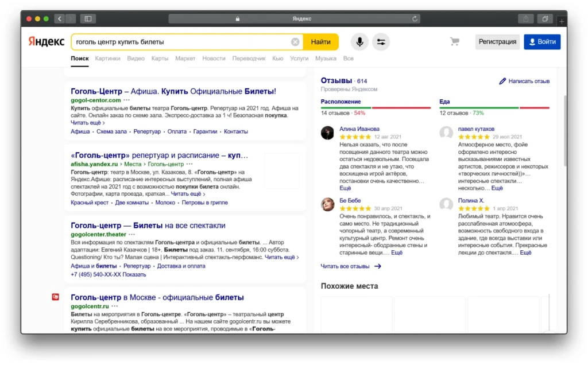Viewport: 588px width, 365px height.
Task: Open the three-dot menu next to gogol-centor.com
Action: (x=127, y=100)
